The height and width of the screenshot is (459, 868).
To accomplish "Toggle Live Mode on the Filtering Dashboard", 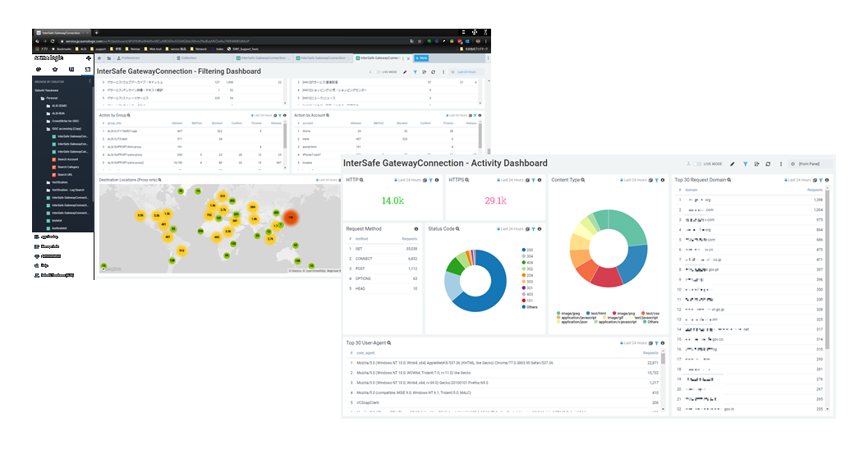I will point(377,72).
